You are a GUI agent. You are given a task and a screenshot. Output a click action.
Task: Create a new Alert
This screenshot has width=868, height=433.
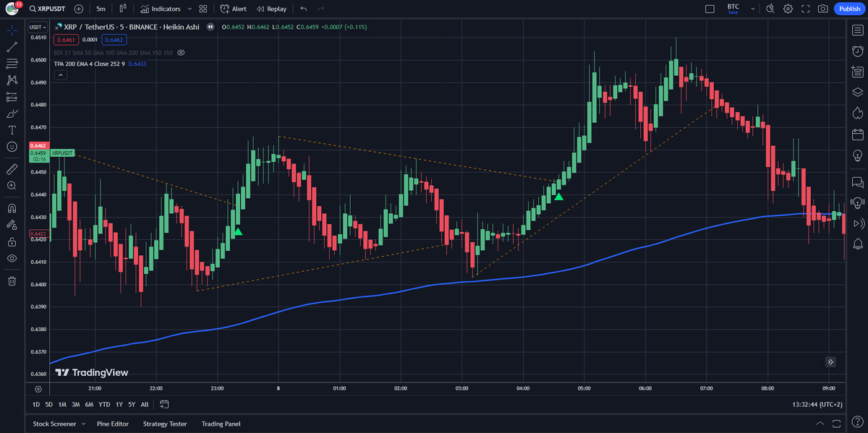pyautogui.click(x=234, y=9)
